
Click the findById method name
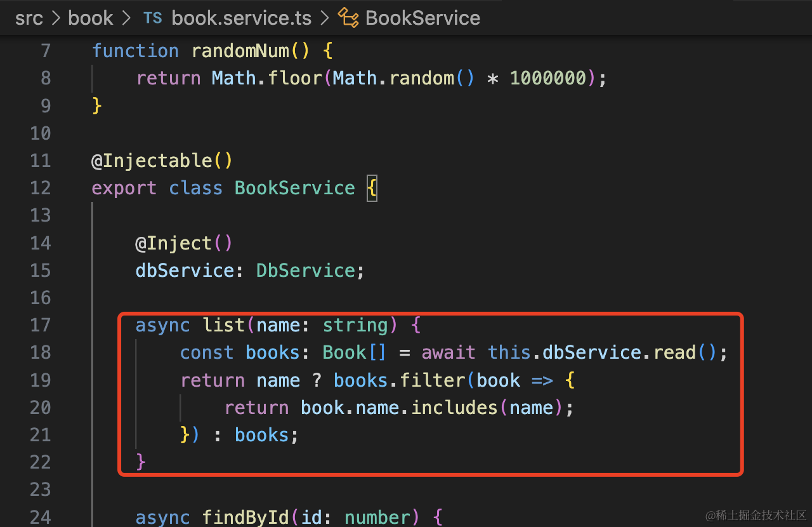pyautogui.click(x=246, y=517)
